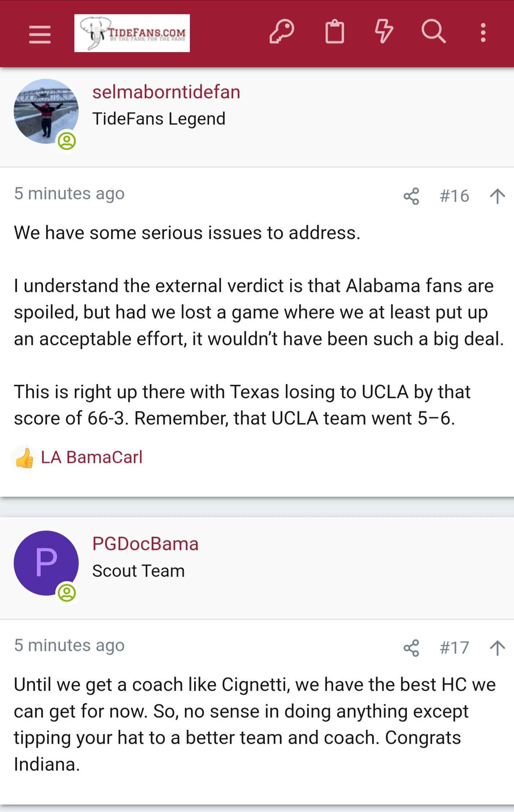Open LA BamaCarl's profile from likes
This screenshot has height=812, width=514.
point(92,457)
